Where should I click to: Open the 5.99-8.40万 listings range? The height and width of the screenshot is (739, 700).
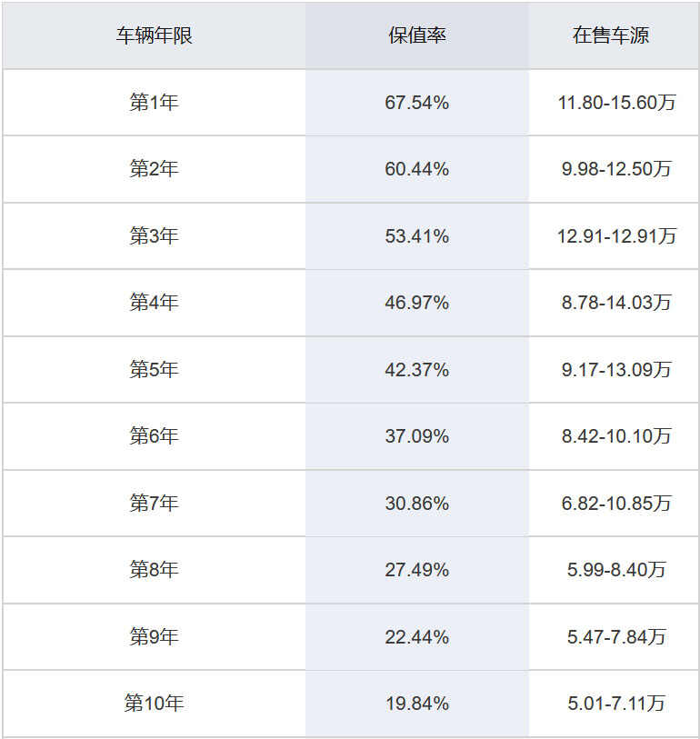616,570
